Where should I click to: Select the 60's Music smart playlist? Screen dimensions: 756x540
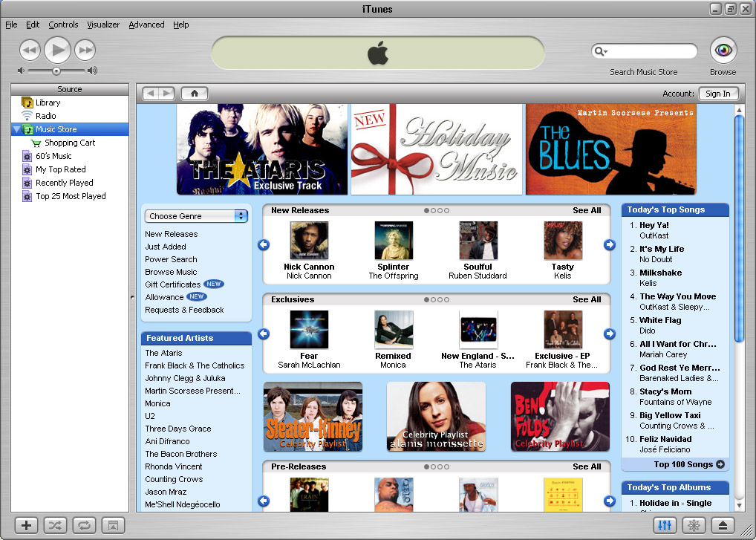[70, 156]
